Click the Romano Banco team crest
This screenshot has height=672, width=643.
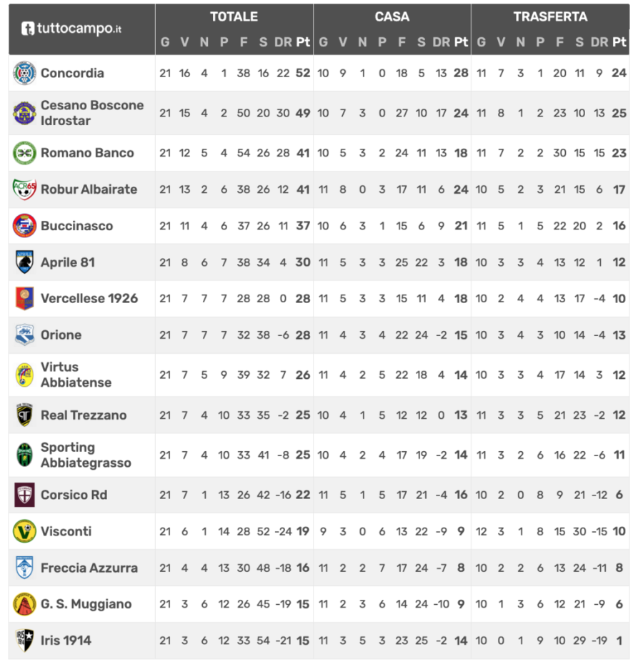24,153
